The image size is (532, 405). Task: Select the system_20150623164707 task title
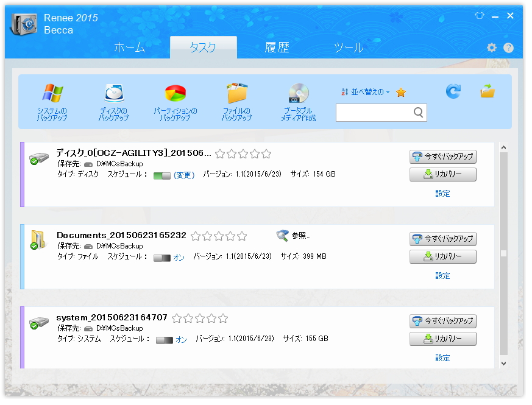point(112,317)
